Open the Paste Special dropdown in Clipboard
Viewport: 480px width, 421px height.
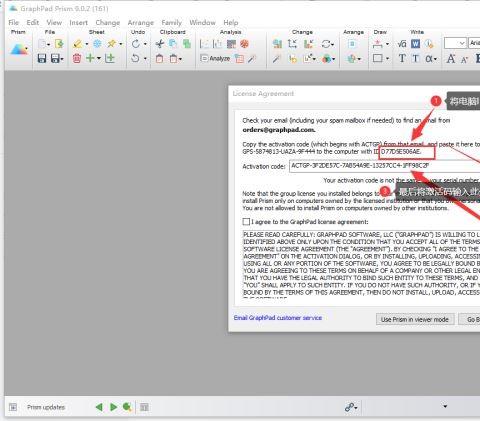[x=180, y=59]
